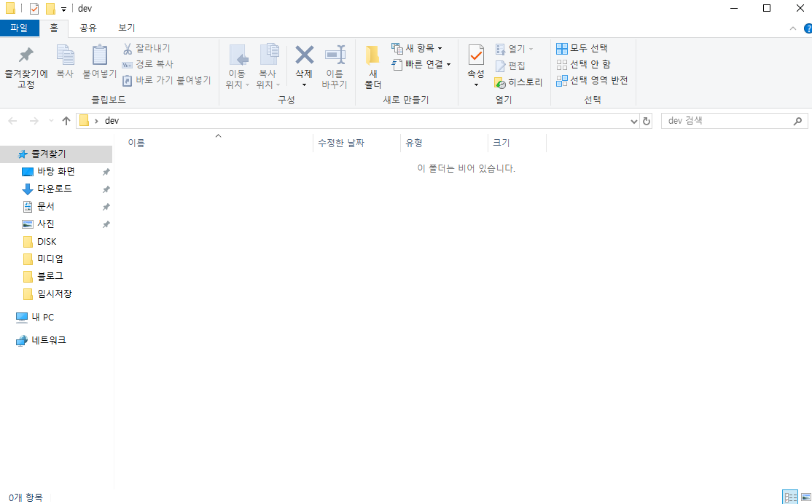Click the 붙여넣기 (Paste) icon
The width and height of the screenshot is (812, 504).
click(99, 64)
